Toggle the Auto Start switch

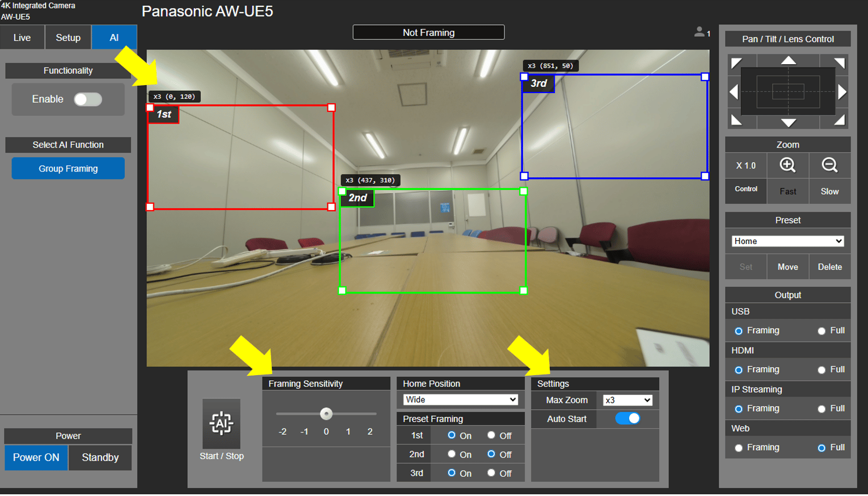[x=628, y=418]
